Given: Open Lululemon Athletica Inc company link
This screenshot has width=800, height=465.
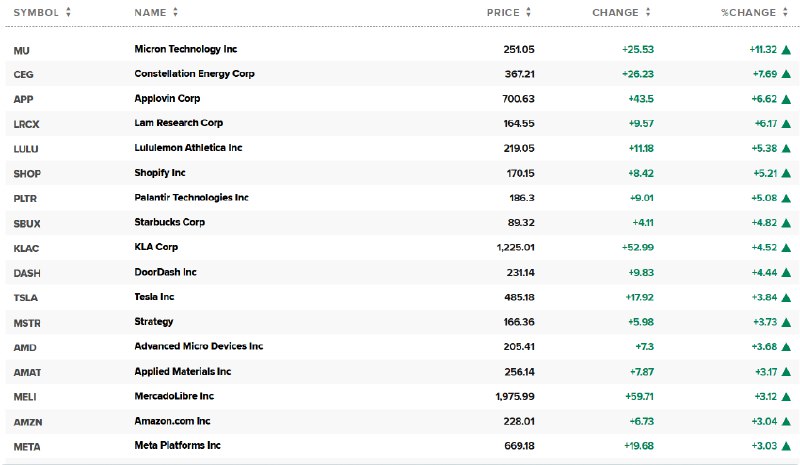Looking at the screenshot, I should [x=188, y=148].
